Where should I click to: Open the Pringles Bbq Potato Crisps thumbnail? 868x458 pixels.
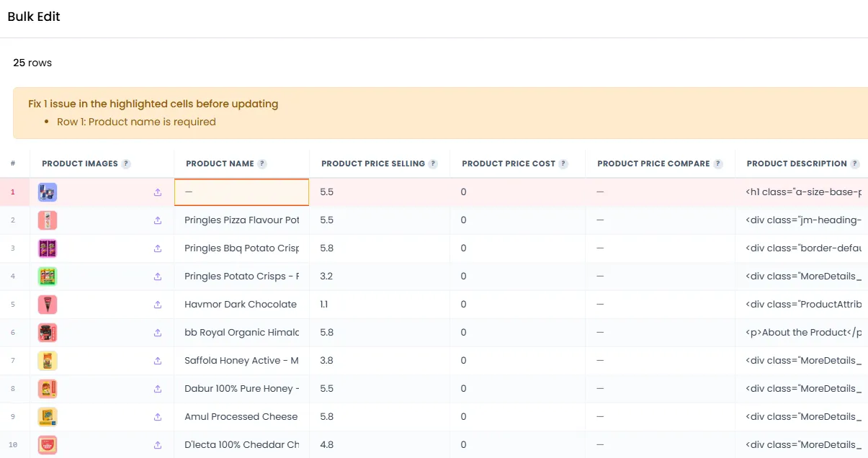coord(48,248)
